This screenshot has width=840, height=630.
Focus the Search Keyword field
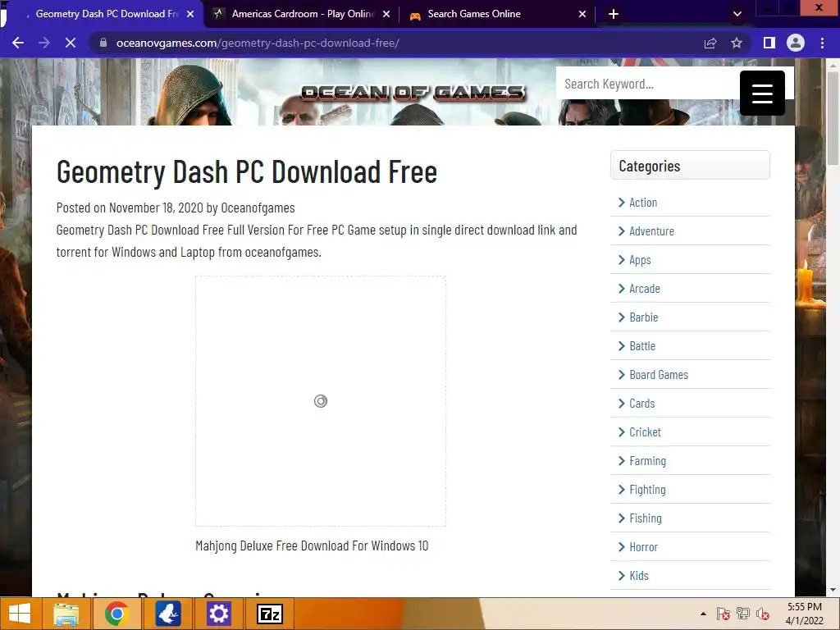pyautogui.click(x=647, y=84)
